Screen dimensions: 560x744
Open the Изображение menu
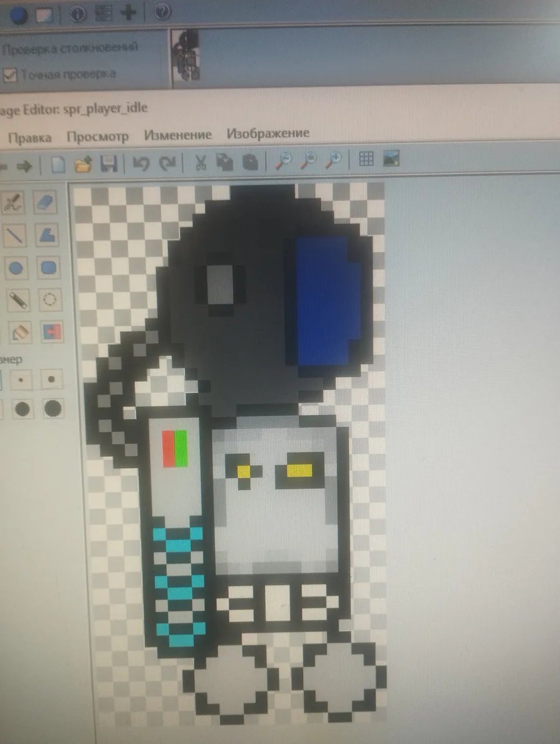coord(268,133)
